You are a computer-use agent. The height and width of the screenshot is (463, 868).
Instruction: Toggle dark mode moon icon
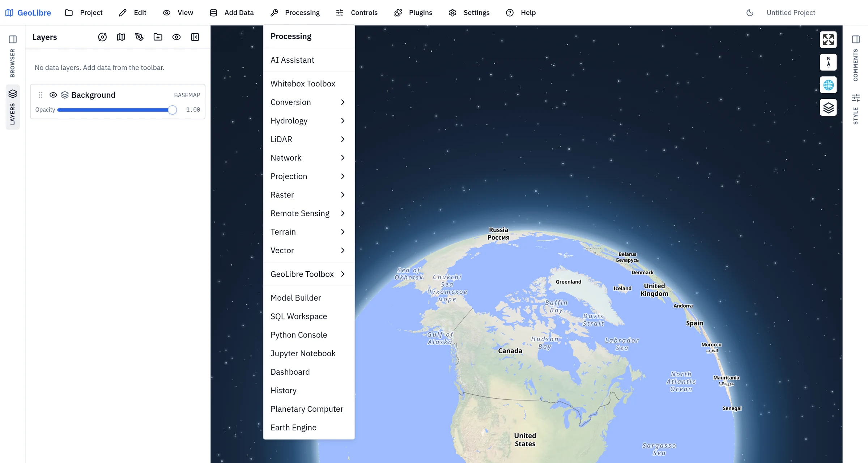pos(750,13)
